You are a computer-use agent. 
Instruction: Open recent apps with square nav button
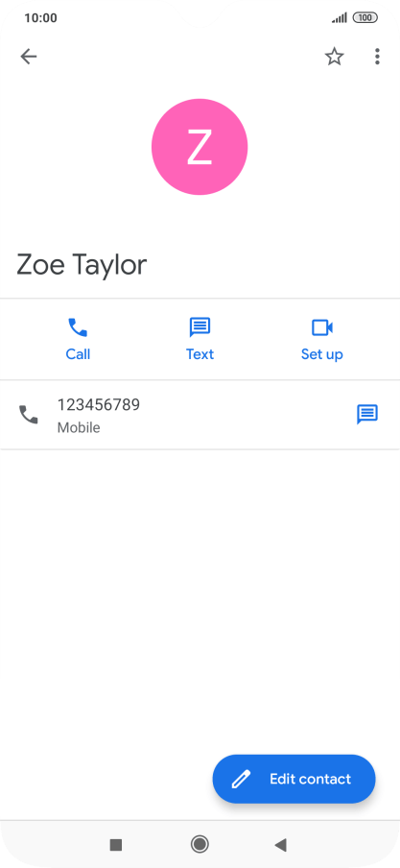click(x=116, y=845)
